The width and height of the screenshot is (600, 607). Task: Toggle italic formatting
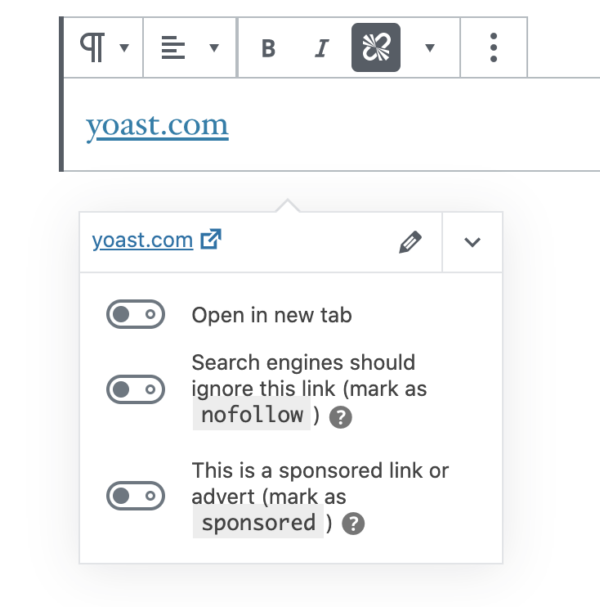(322, 48)
